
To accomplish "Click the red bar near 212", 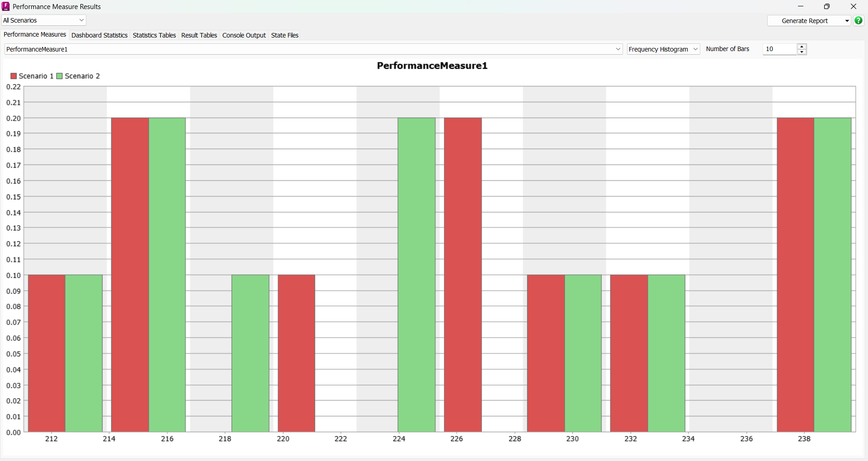I will [x=47, y=353].
